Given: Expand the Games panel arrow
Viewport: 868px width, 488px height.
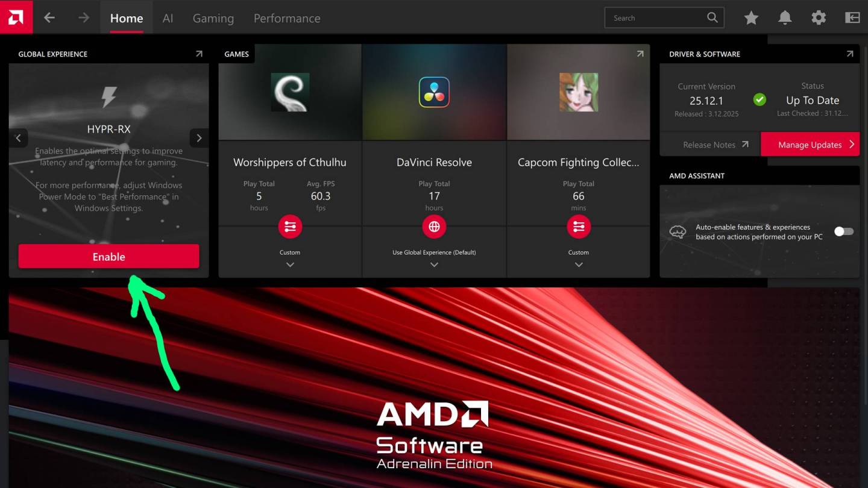Looking at the screenshot, I should [640, 54].
